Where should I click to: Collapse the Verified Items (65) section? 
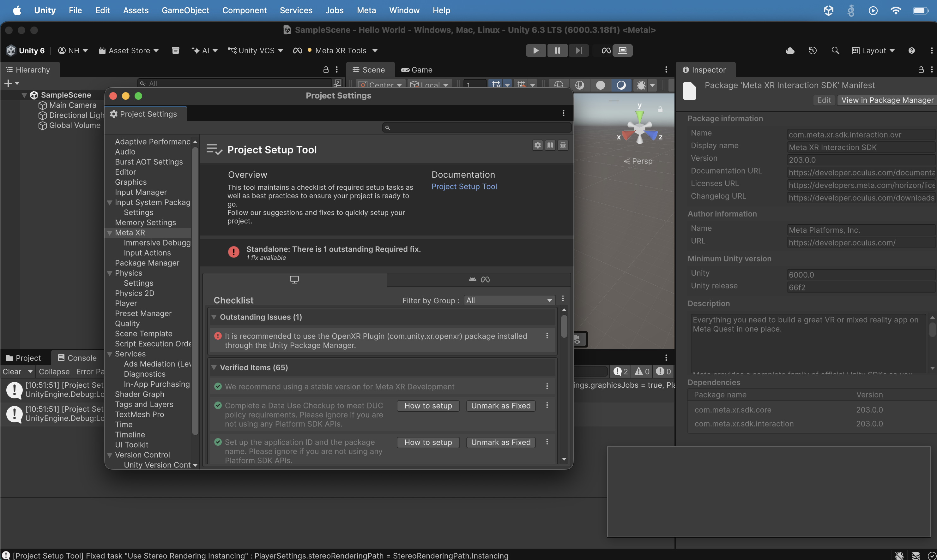[x=214, y=367]
